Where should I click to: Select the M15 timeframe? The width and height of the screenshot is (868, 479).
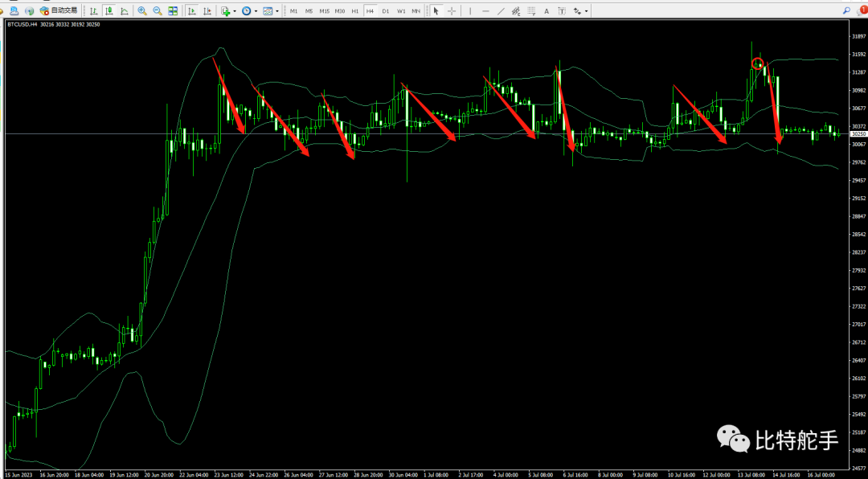[x=325, y=11]
